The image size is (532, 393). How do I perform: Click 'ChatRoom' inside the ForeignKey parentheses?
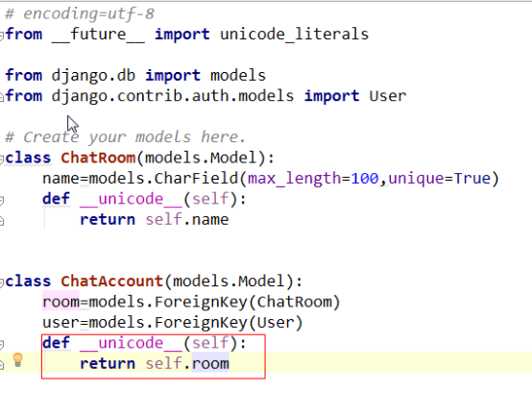click(x=294, y=302)
